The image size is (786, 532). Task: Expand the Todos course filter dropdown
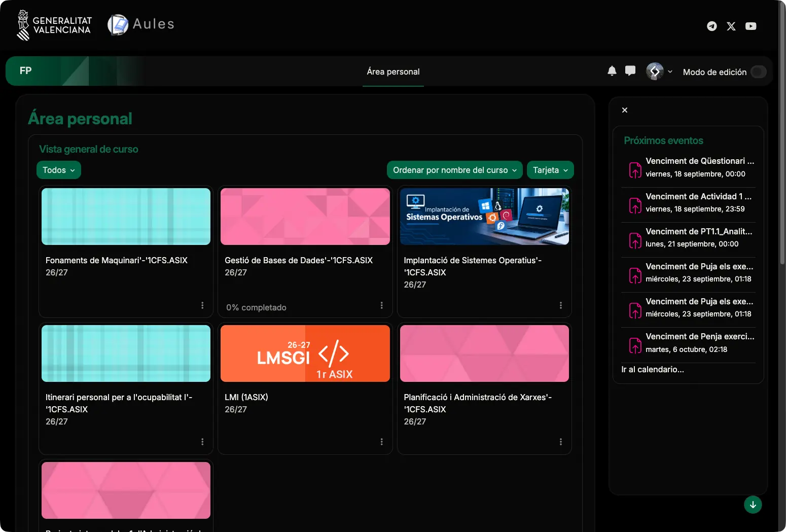click(59, 170)
